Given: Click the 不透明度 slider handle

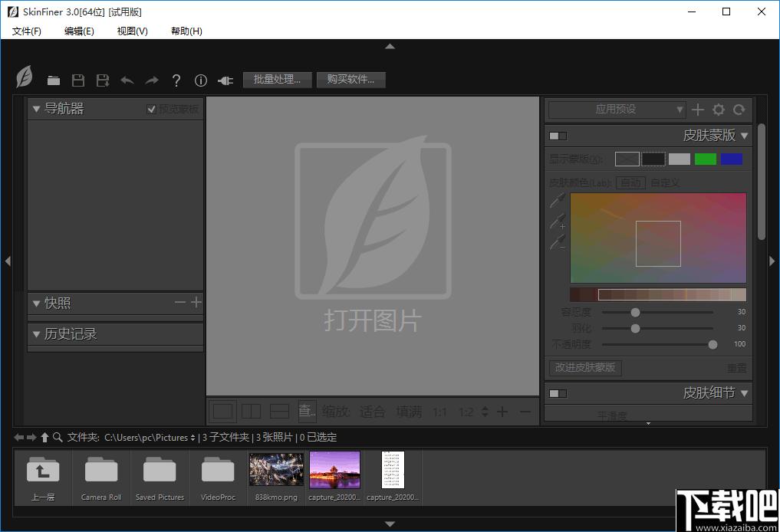Looking at the screenshot, I should 713,344.
